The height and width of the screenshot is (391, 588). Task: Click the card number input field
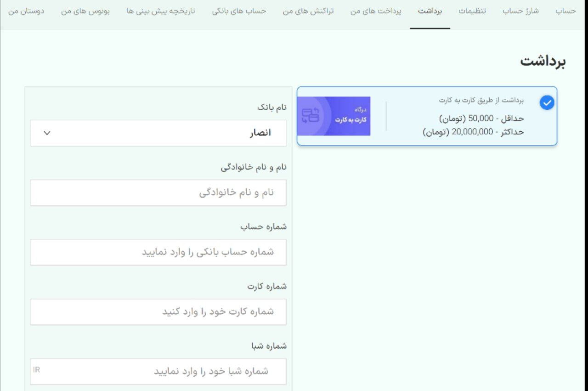[x=158, y=312]
